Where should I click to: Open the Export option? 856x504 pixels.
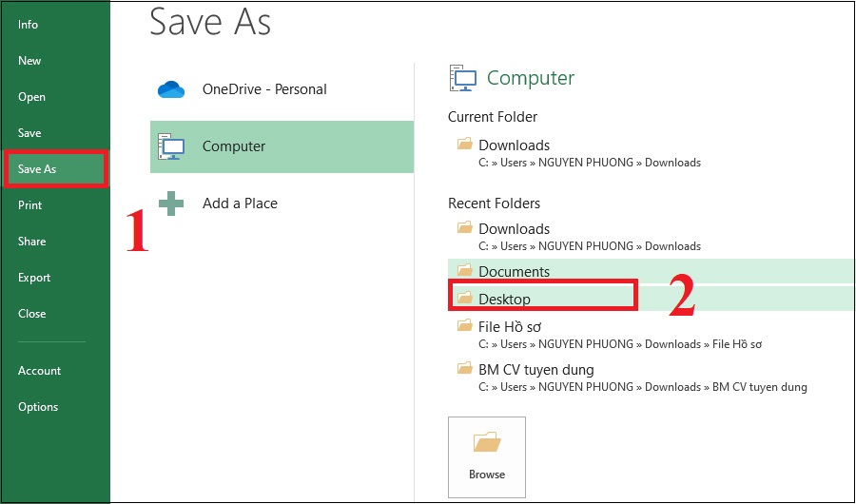pyautogui.click(x=34, y=278)
